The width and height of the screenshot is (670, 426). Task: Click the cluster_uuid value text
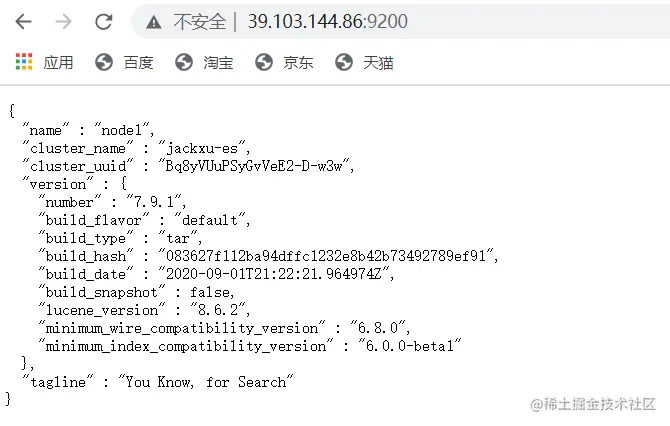click(x=254, y=166)
